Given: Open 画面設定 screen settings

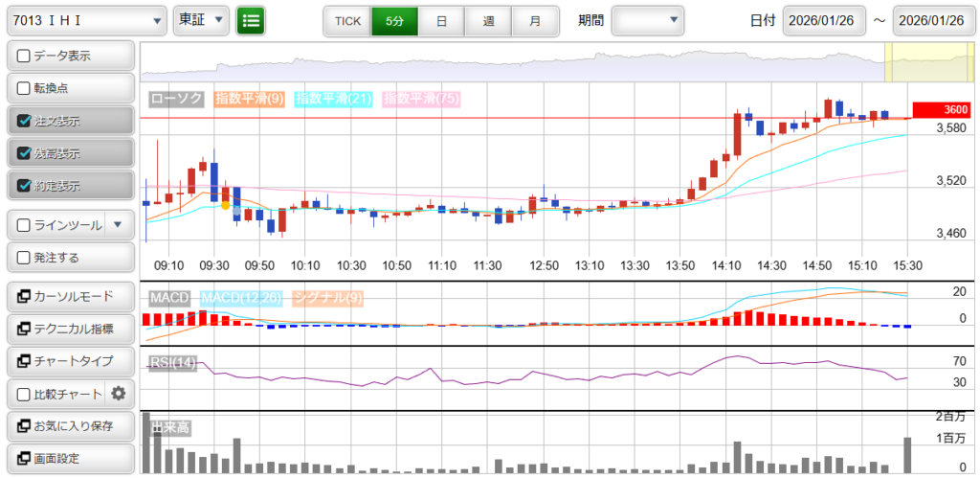Looking at the screenshot, I should click(69, 458).
